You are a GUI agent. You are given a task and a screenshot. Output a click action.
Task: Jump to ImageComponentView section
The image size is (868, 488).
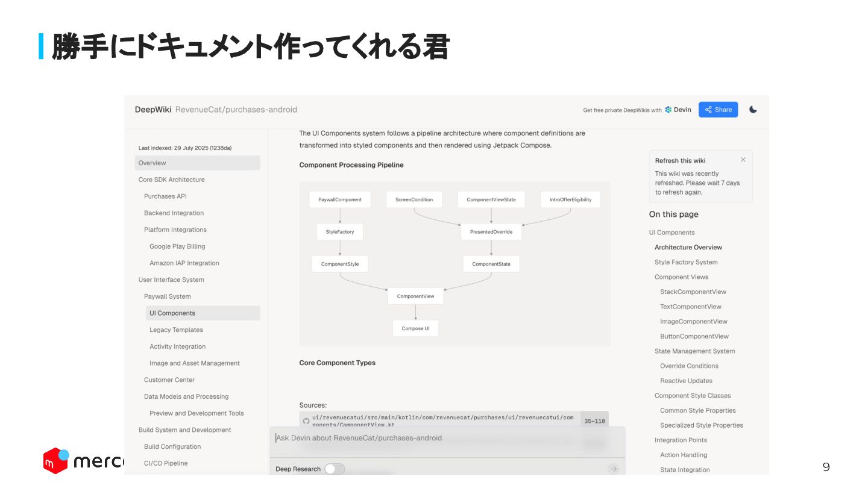pyautogui.click(x=693, y=322)
